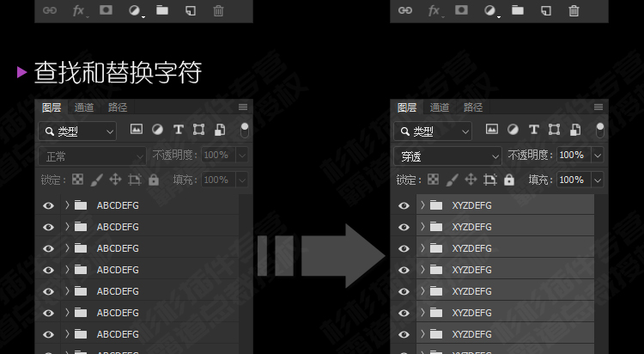
Task: Switch to 路径 tab in left panel
Action: (x=118, y=107)
